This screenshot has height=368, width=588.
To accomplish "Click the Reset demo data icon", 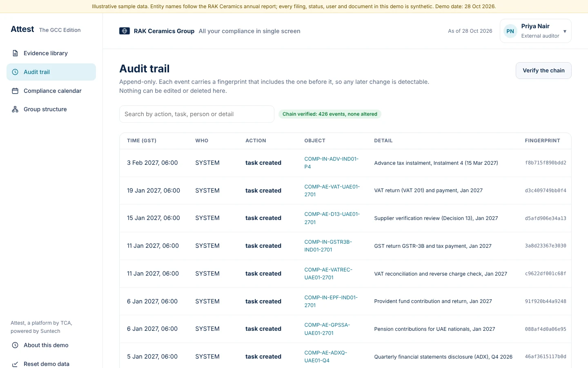I will [15, 364].
